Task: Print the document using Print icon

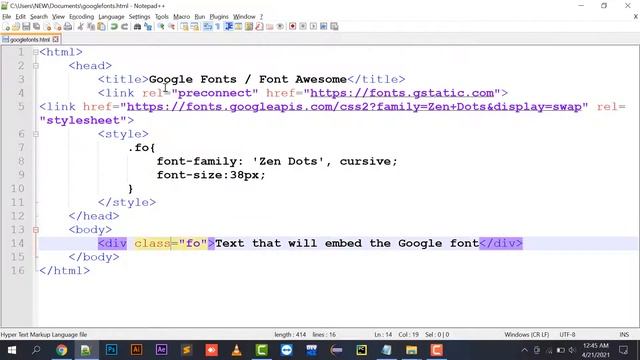Action: click(68, 27)
